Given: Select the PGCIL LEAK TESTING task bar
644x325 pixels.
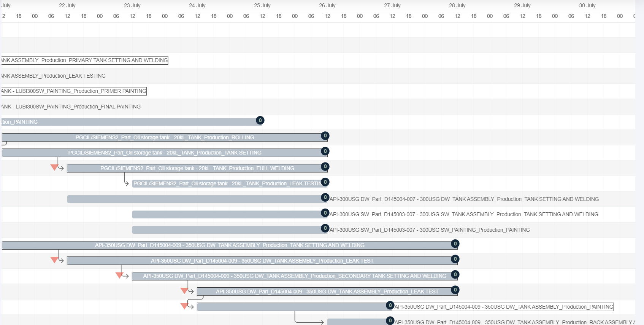Looking at the screenshot, I should point(230,183).
